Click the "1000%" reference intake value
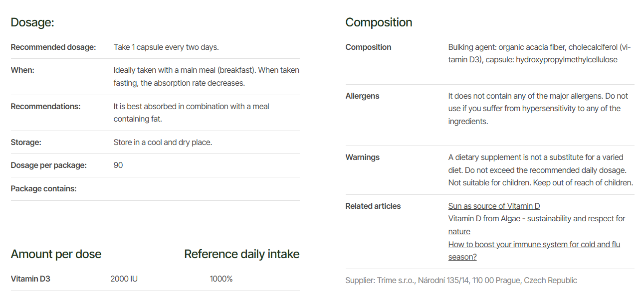 coord(221,279)
